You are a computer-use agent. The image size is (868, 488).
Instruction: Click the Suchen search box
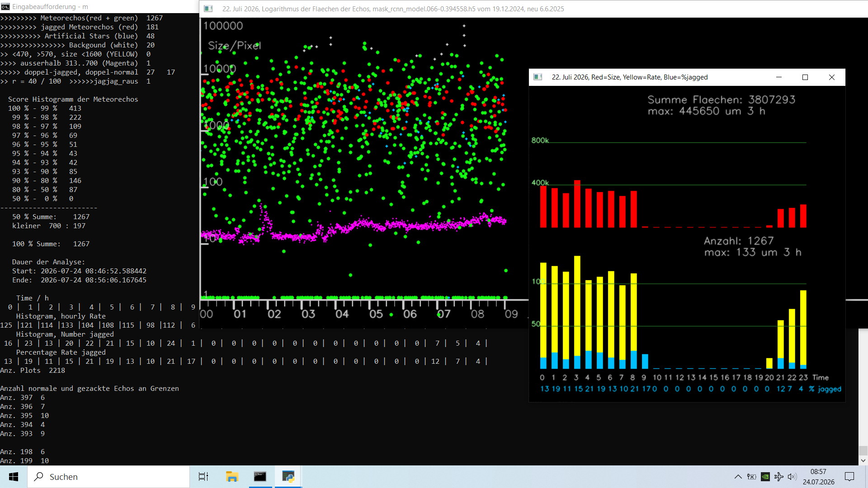[x=108, y=477]
